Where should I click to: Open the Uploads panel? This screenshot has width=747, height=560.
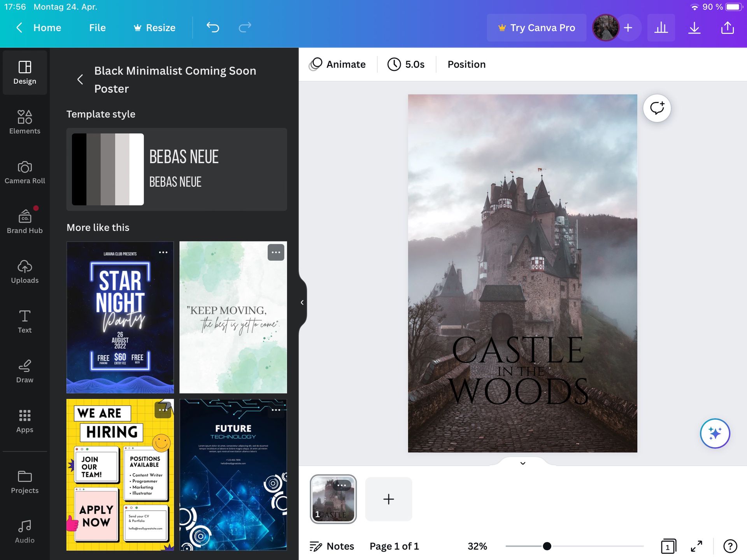pyautogui.click(x=25, y=271)
